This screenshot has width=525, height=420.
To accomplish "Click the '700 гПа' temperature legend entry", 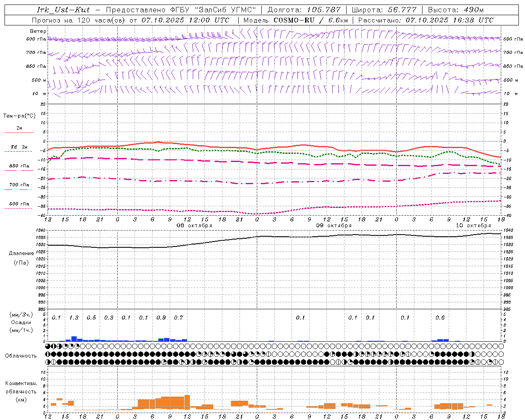I will tap(19, 185).
